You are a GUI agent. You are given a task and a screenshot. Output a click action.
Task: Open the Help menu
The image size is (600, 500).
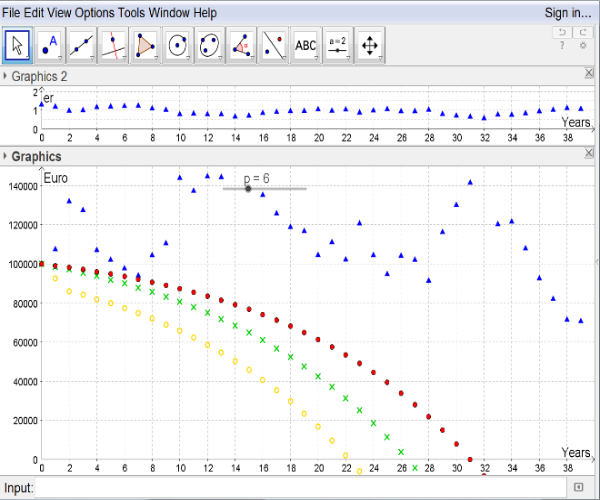point(205,13)
